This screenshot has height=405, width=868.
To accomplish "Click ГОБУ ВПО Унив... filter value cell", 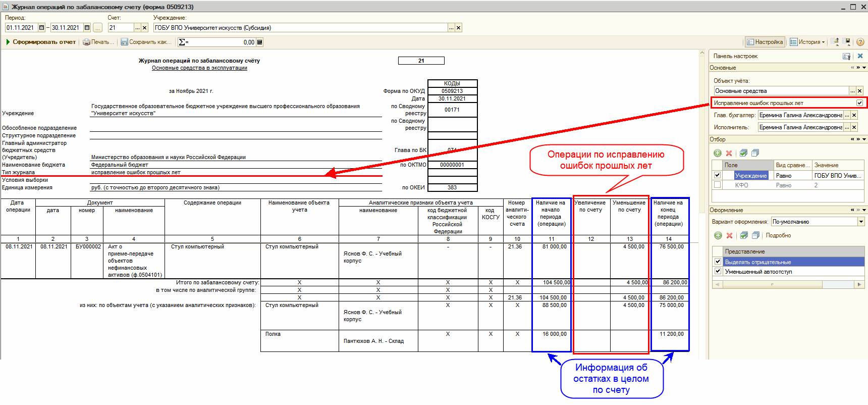I will point(838,175).
